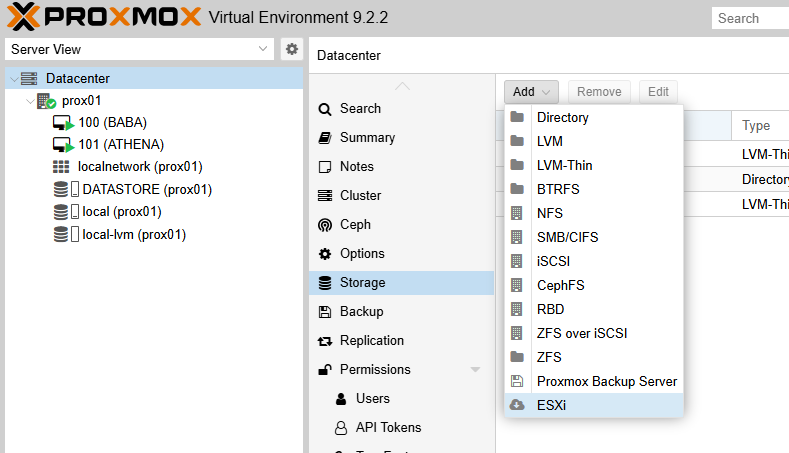Click the VM 101 (ATHENA) monitor icon
789x453 pixels.
[x=63, y=145]
